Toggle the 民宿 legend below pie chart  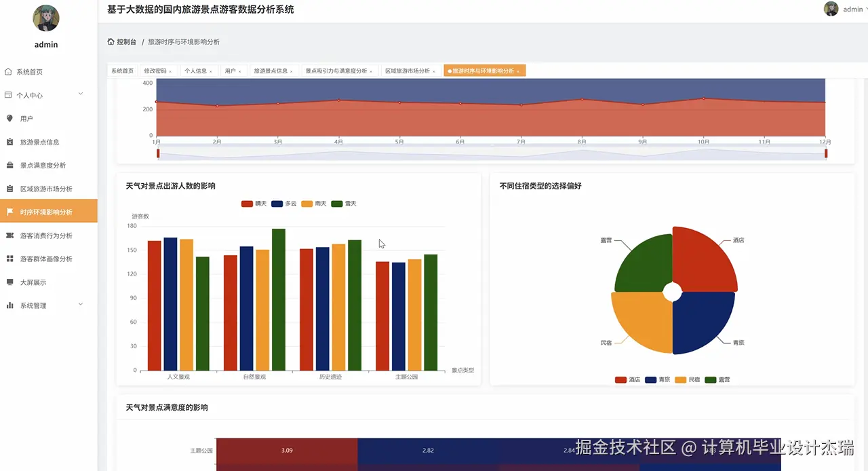688,380
